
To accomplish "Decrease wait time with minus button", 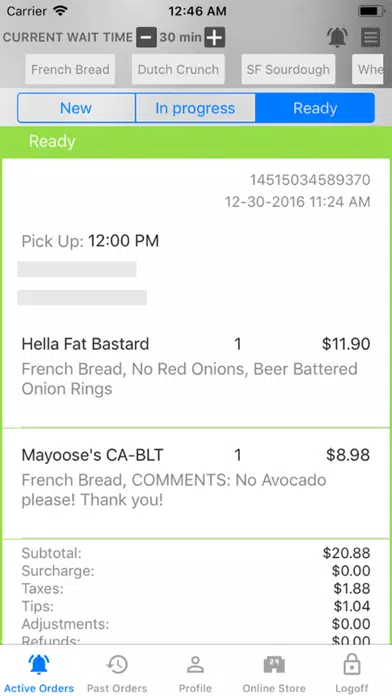I will click(x=147, y=37).
